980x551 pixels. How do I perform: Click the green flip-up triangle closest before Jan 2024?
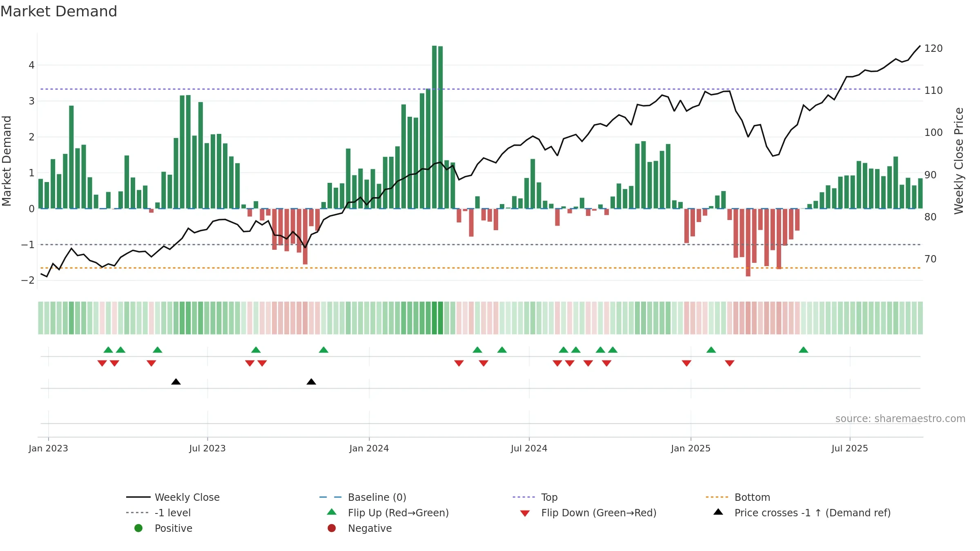tap(323, 350)
